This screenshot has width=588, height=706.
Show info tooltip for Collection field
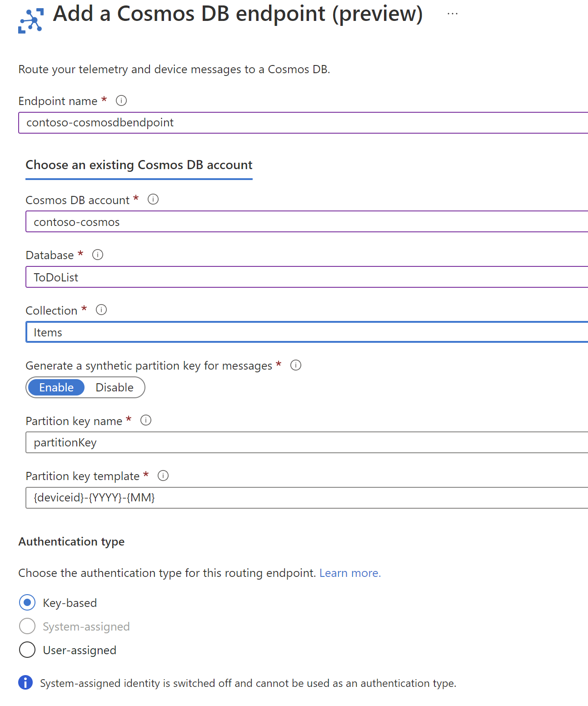tap(101, 310)
